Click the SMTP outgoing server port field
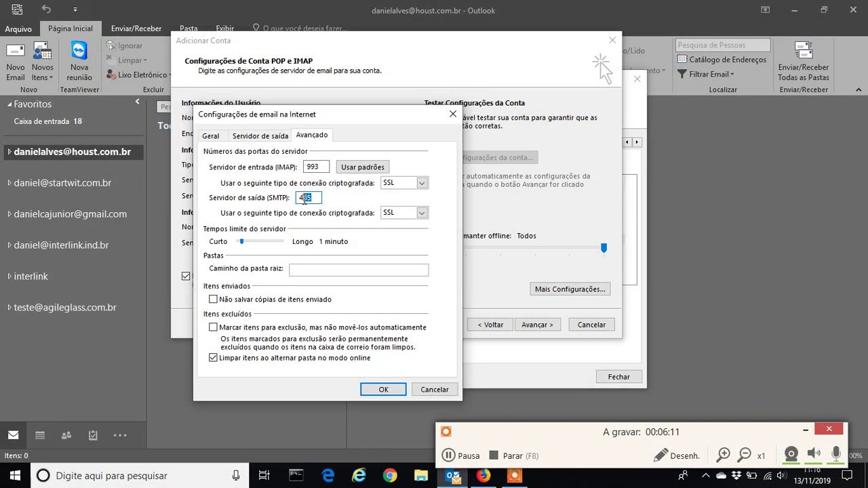This screenshot has width=868, height=488. 309,198
